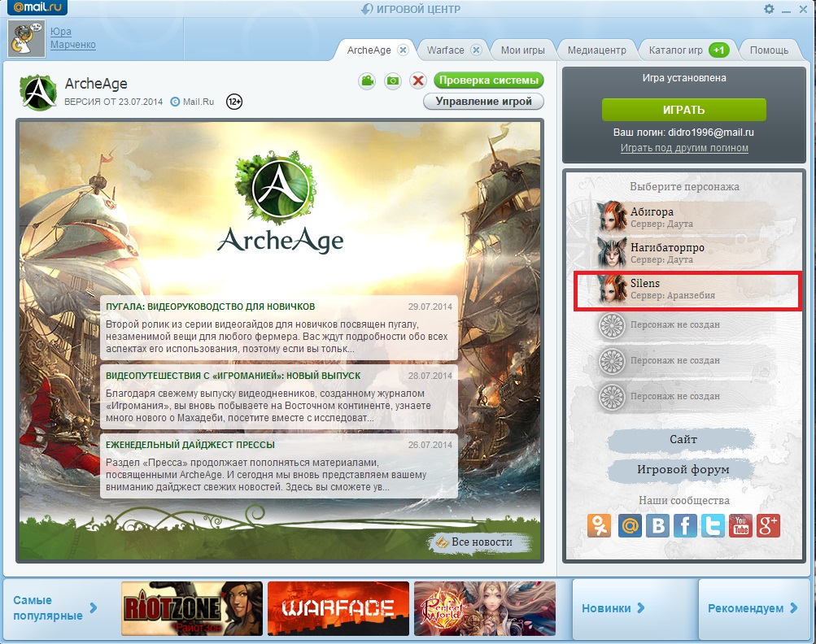Open Mail.ru community icon

coord(630,525)
